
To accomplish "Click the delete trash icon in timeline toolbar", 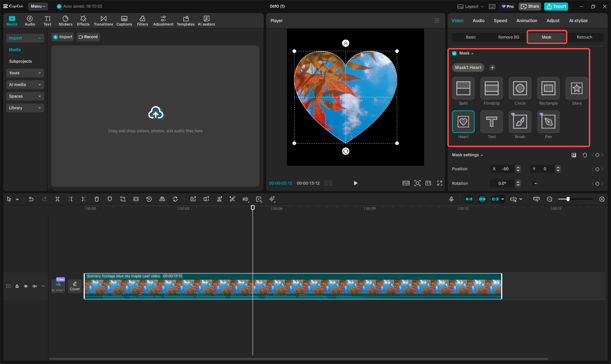I will 97,199.
